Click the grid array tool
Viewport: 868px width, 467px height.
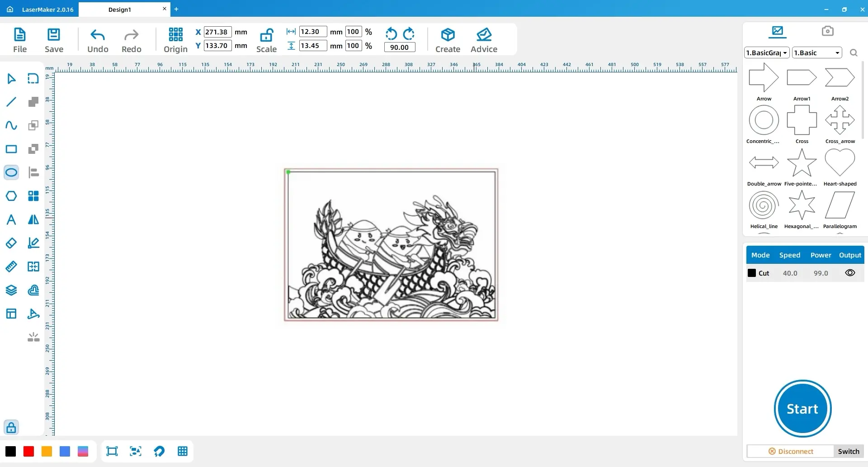pos(33,196)
